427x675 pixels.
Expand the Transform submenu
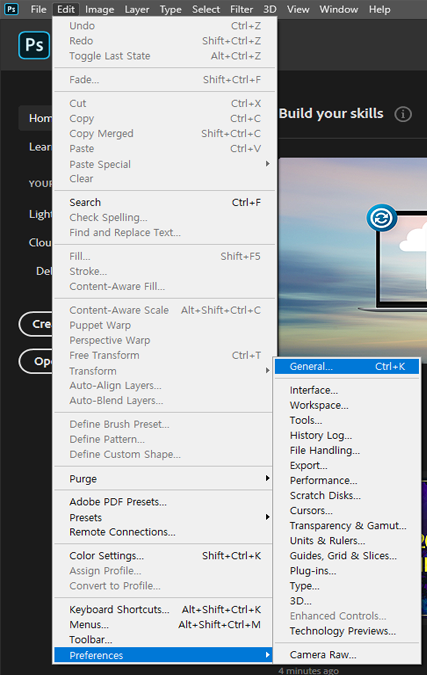[x=165, y=371]
